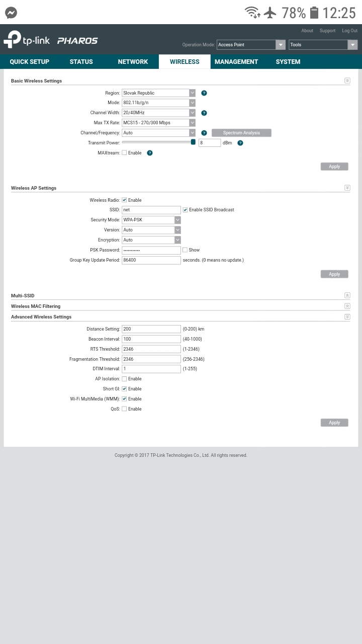
Task: Click the Transmit Power slider handle
Action: pos(193,142)
